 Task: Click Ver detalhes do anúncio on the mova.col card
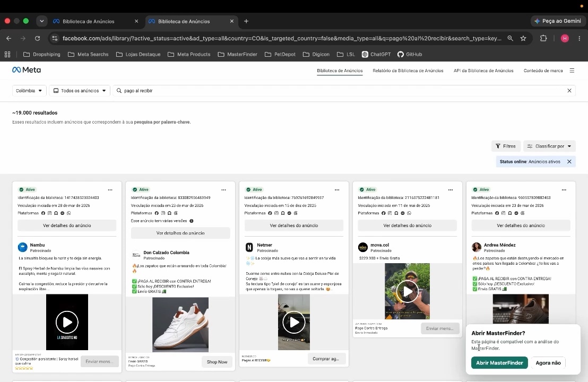pyautogui.click(x=407, y=225)
